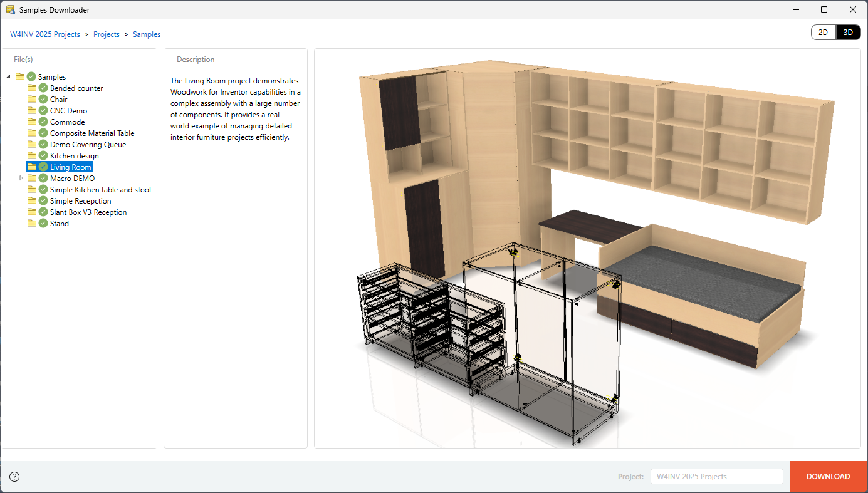Viewport: 868px width, 493px height.
Task: Click the folder icon of CNC Demo
Action: 32,111
